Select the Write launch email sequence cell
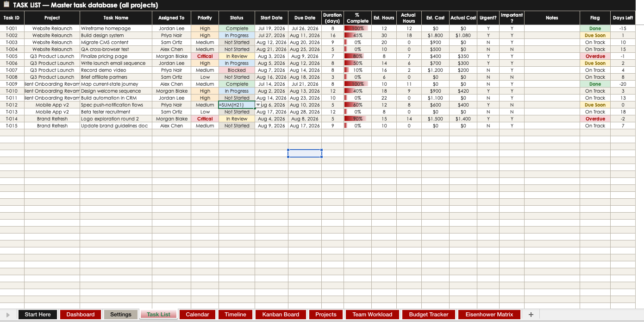 point(116,63)
